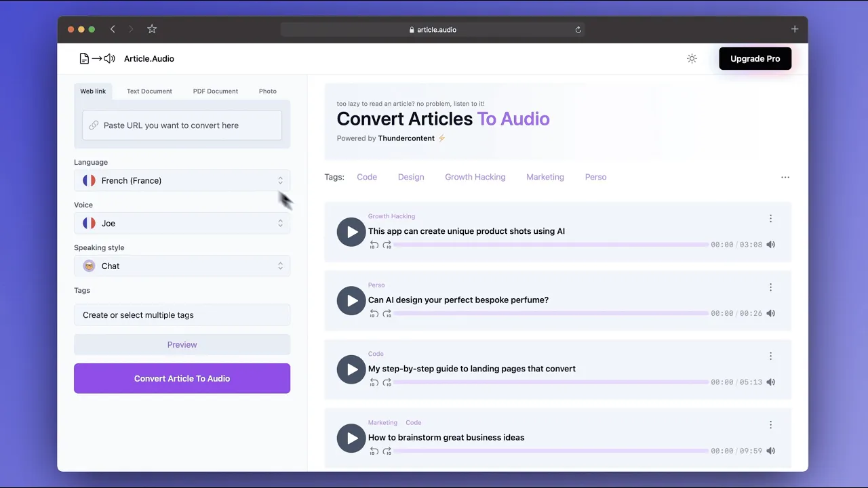
Task: Skip forward 10 seconds on bespoke perfume article
Action: 387,314
